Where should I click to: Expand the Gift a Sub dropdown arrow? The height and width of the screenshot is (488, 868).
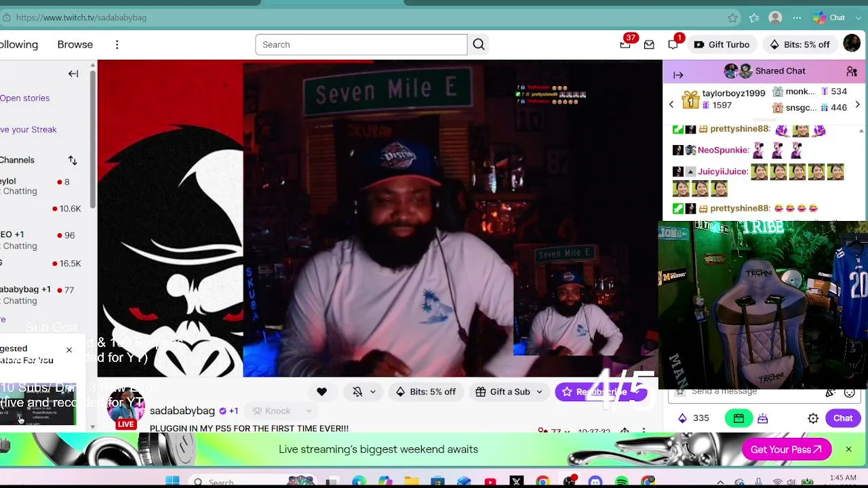539,392
